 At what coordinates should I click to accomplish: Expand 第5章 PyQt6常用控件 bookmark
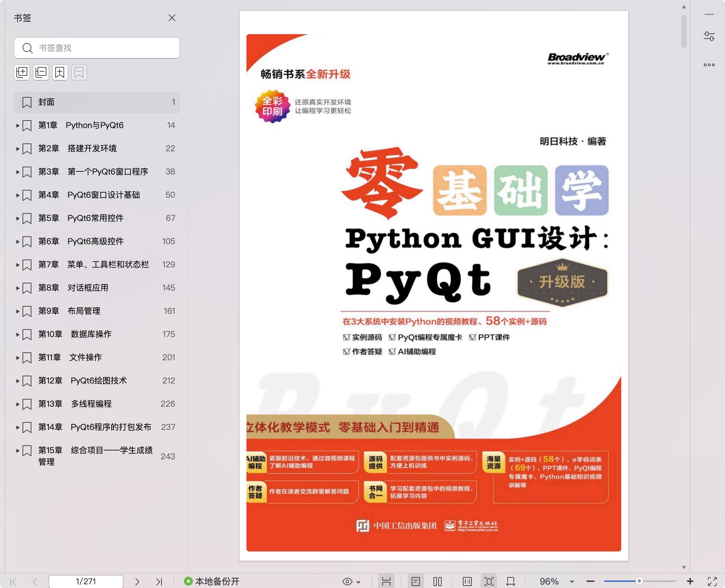pyautogui.click(x=17, y=219)
